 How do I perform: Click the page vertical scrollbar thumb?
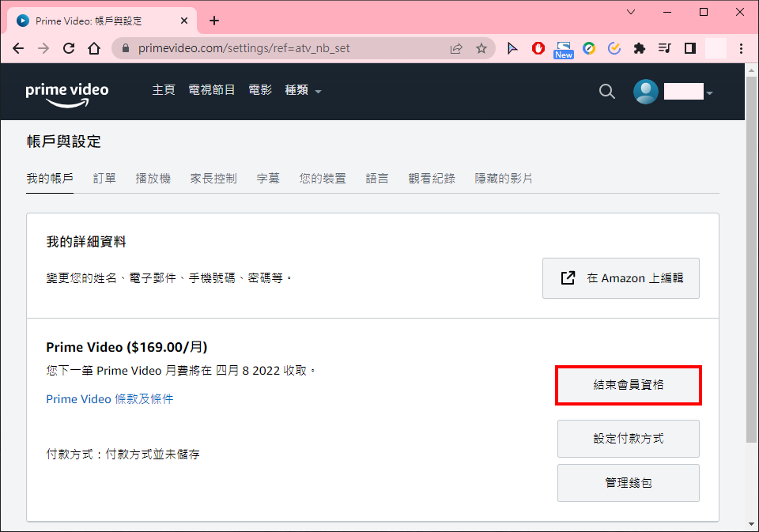tap(751, 259)
